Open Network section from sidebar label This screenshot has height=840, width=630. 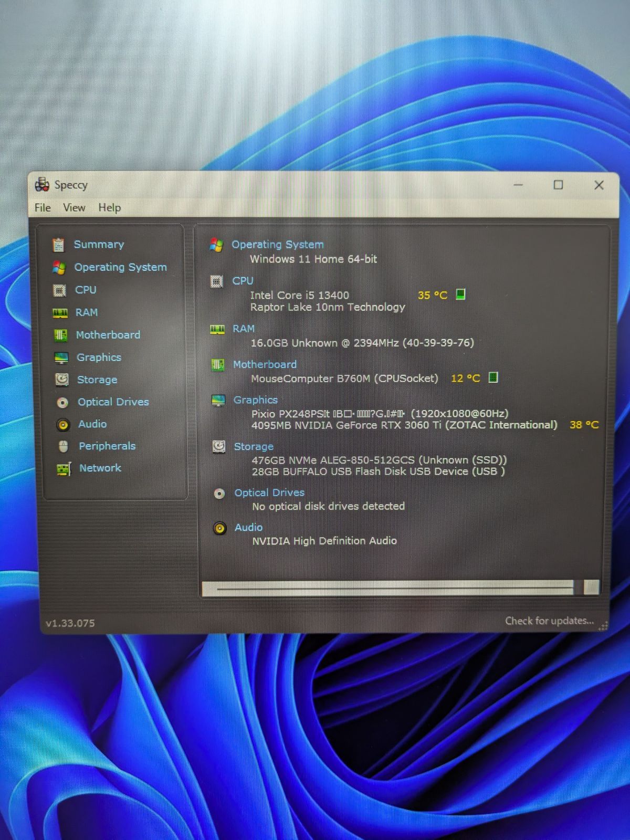100,468
